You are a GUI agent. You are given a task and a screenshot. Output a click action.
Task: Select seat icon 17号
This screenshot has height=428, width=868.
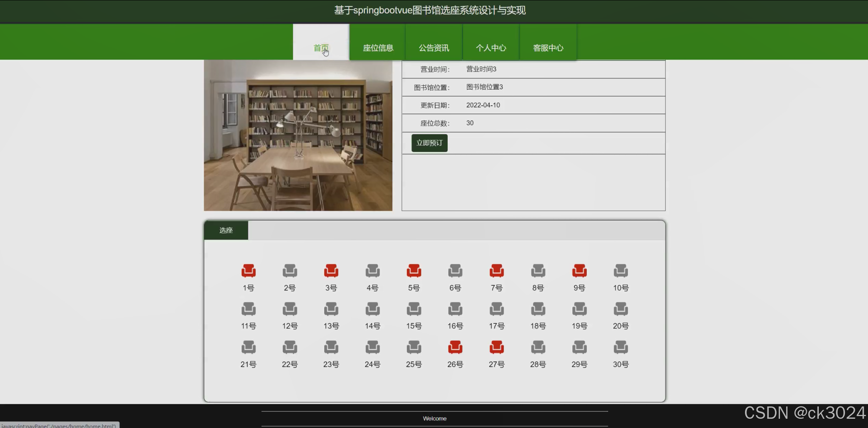[496, 309]
